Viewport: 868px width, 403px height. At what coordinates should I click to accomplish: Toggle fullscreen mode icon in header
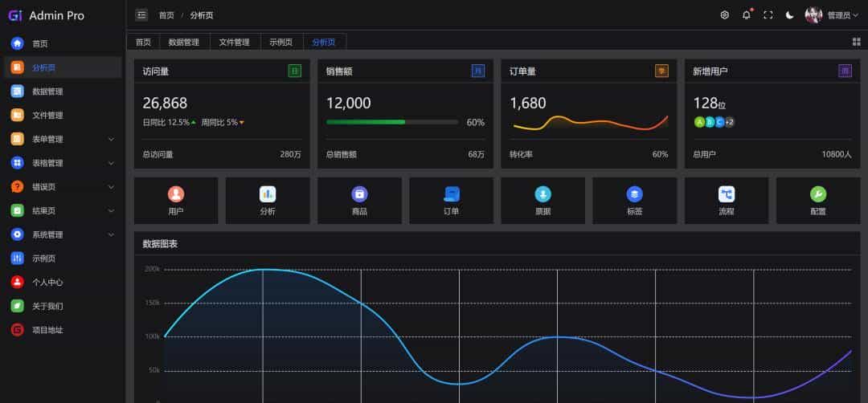tap(768, 15)
